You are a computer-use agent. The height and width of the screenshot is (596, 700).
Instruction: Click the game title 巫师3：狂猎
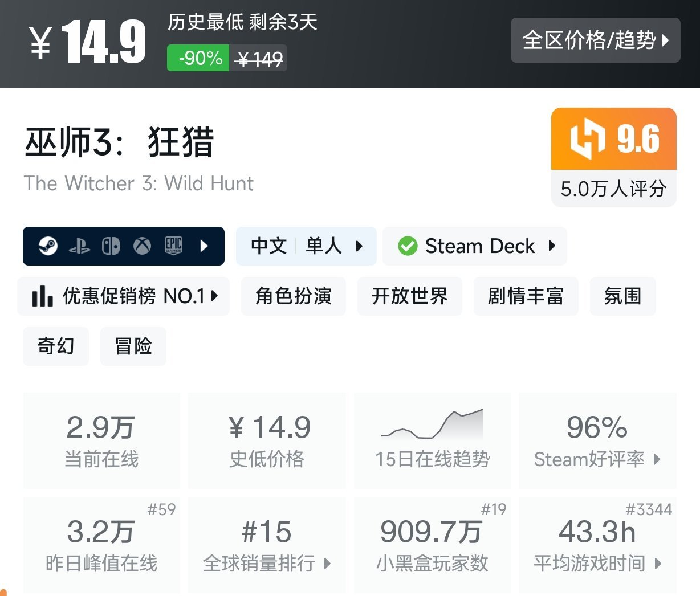[x=119, y=141]
